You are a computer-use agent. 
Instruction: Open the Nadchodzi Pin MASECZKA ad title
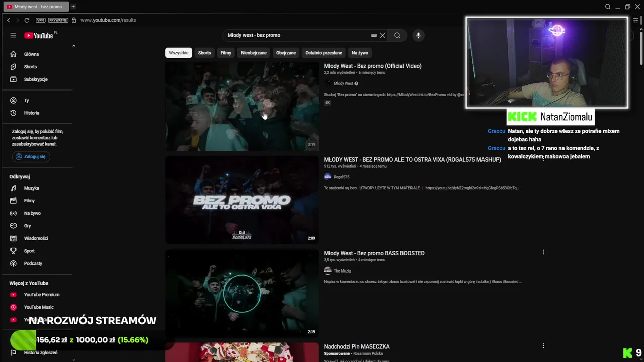click(357, 347)
